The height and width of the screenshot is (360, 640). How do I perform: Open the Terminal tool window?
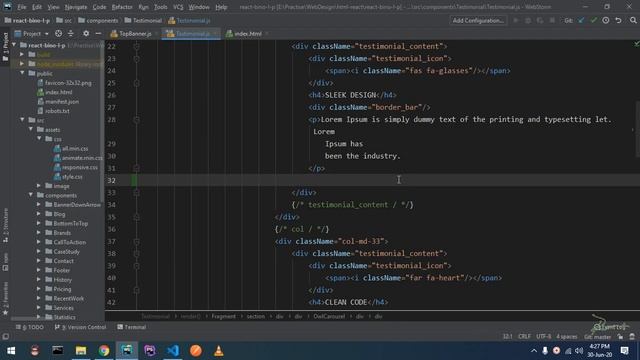pyautogui.click(x=132, y=327)
